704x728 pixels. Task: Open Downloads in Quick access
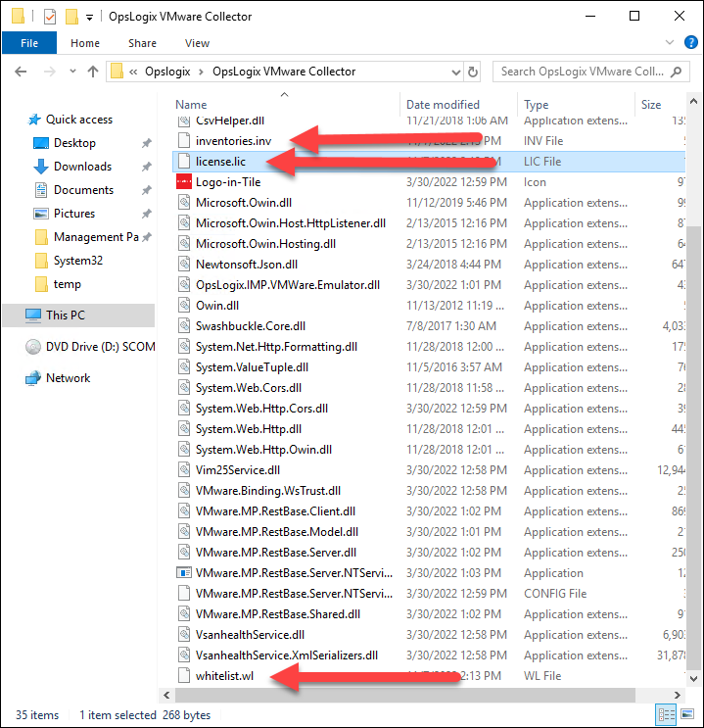82,167
